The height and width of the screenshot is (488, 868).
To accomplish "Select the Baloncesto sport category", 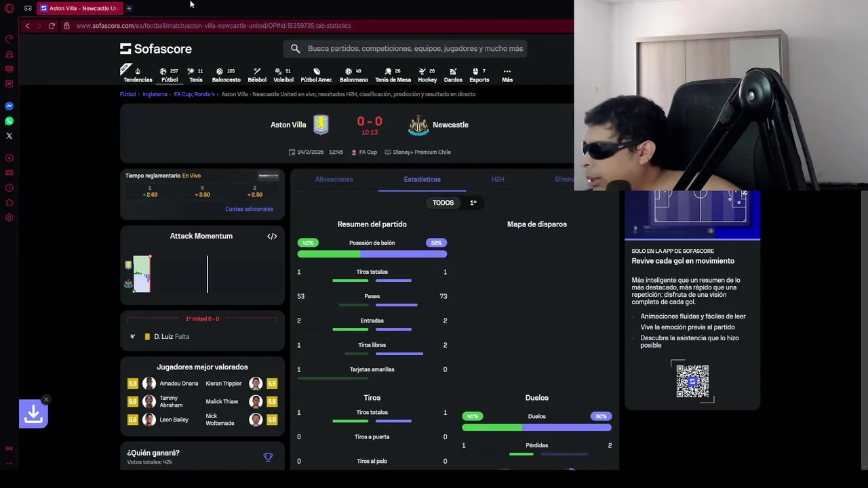I will coord(226,75).
